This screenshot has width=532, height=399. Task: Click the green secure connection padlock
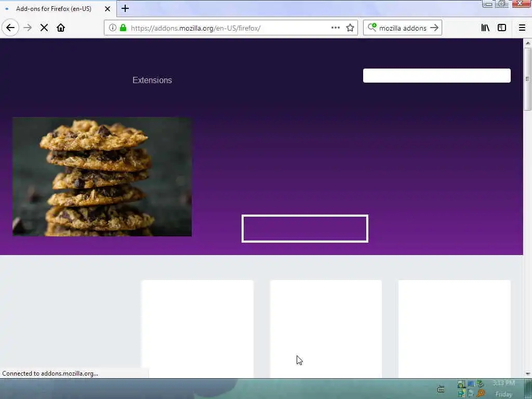pos(123,28)
